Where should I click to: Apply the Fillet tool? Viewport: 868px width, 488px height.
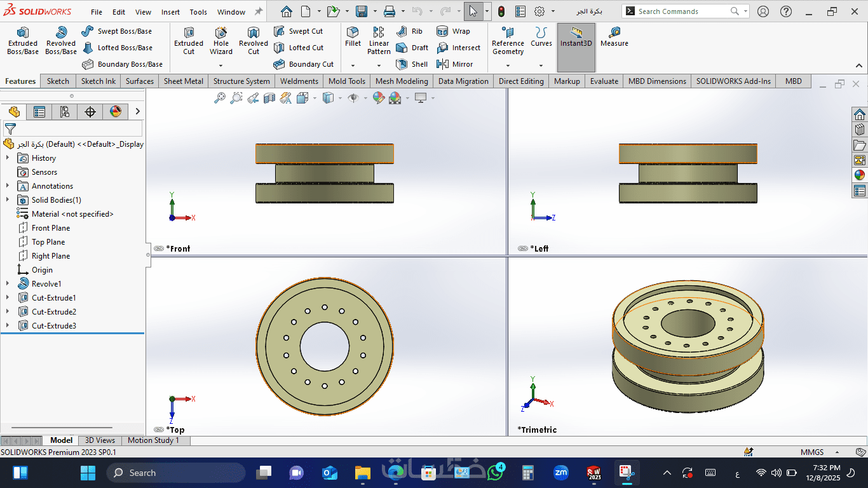353,37
